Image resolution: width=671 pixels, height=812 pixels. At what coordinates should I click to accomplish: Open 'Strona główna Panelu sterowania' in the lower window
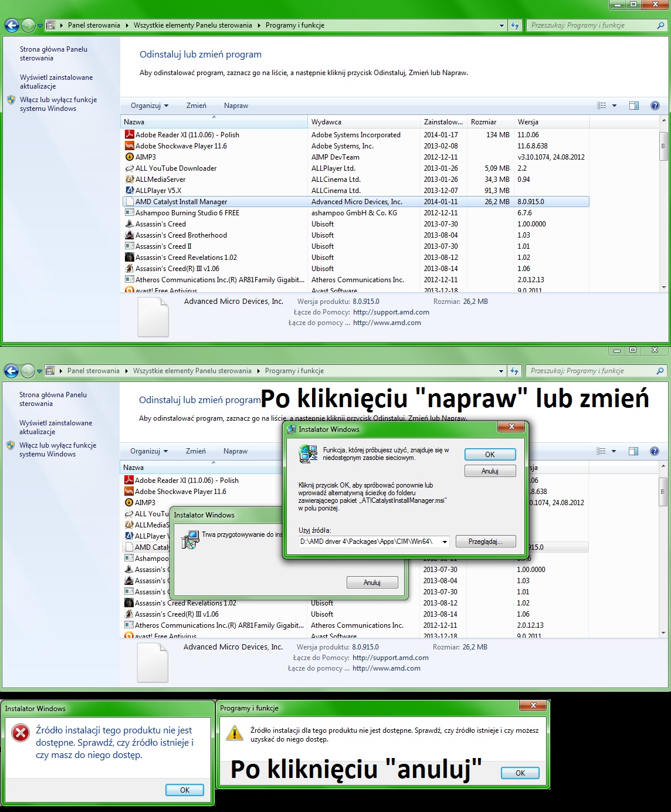53,399
